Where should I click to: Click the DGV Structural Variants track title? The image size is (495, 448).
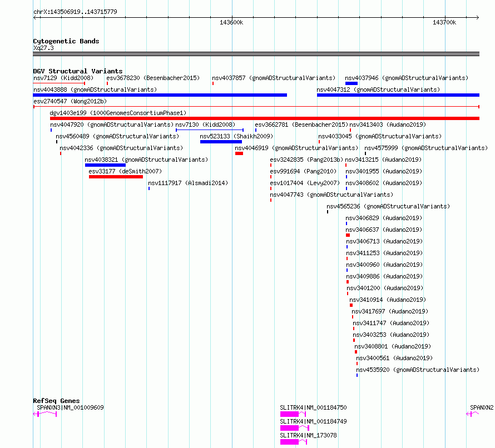[78, 71]
